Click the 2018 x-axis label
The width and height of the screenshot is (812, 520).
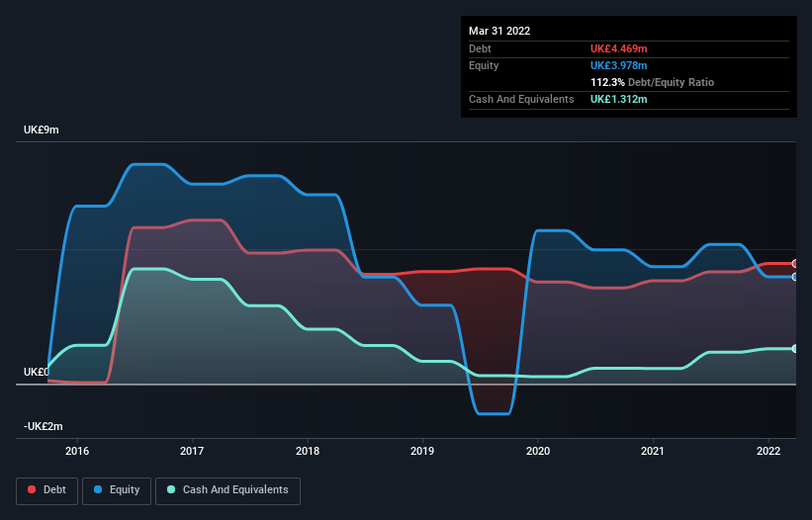click(x=308, y=451)
